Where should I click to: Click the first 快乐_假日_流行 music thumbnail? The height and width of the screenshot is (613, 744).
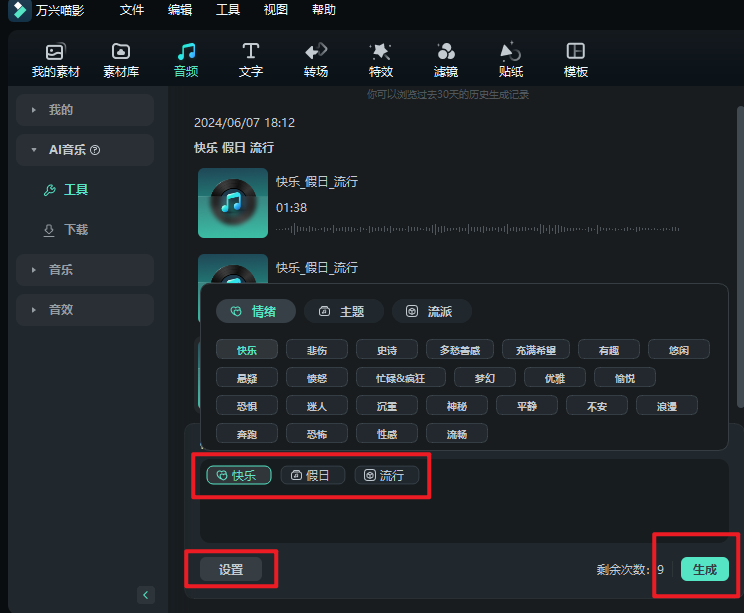pos(233,203)
